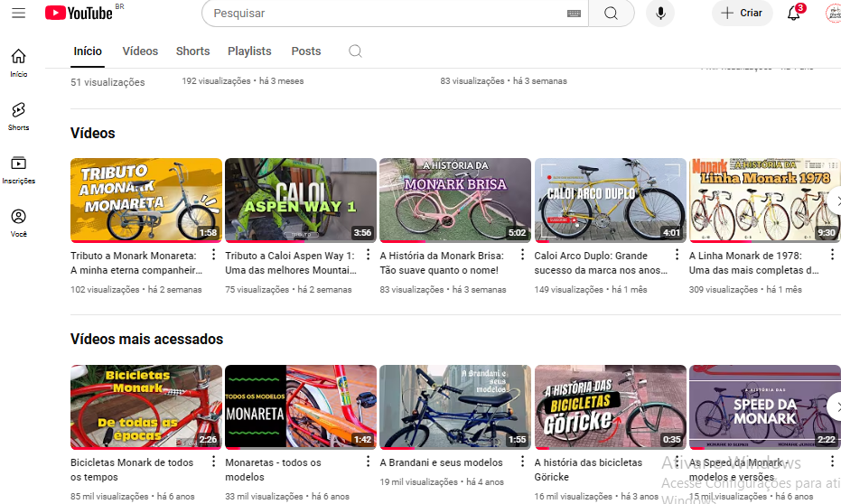
Task: Start voice search with the microphone
Action: click(x=660, y=13)
